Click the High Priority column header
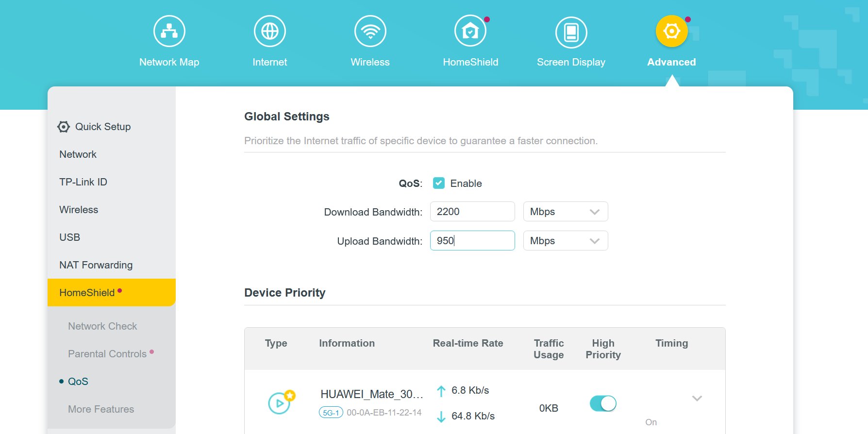868x434 pixels. [603, 349]
